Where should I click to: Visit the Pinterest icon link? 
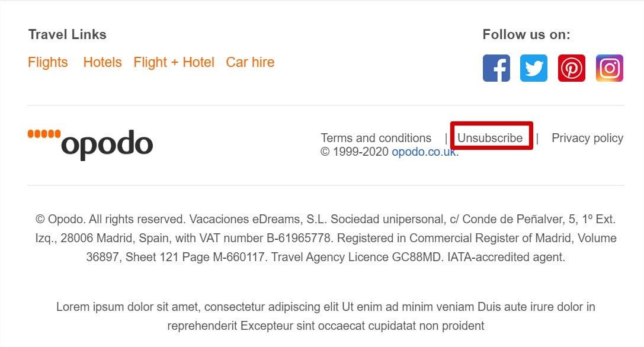coord(572,68)
